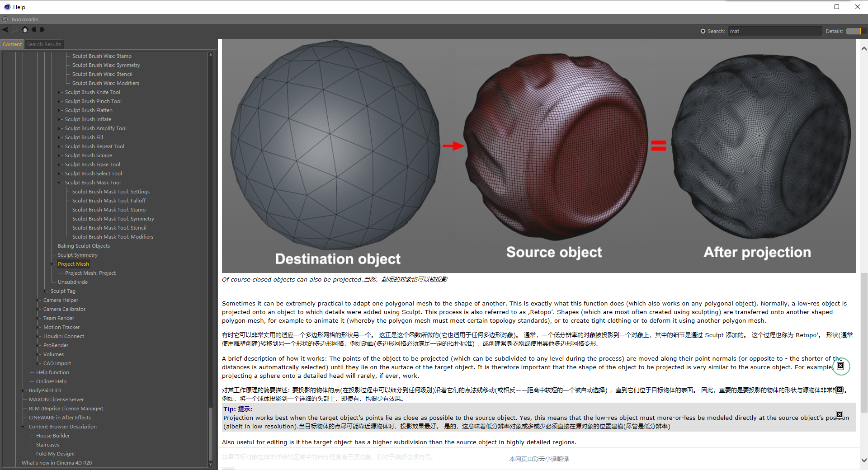The width and height of the screenshot is (868, 470).
Task: Select 'Sculpt Brush Scrape' topic
Action: tap(89, 155)
